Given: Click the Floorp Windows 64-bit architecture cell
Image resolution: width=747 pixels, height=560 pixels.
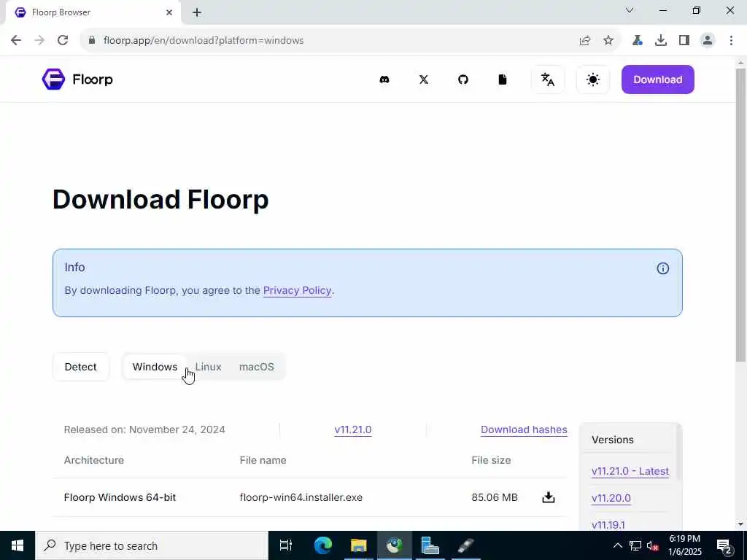Looking at the screenshot, I should click(x=120, y=497).
